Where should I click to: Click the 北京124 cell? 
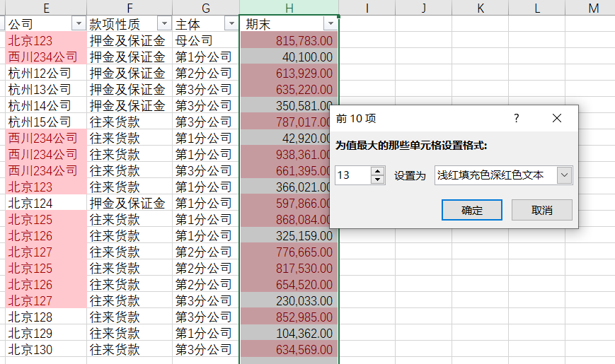pyautogui.click(x=46, y=203)
